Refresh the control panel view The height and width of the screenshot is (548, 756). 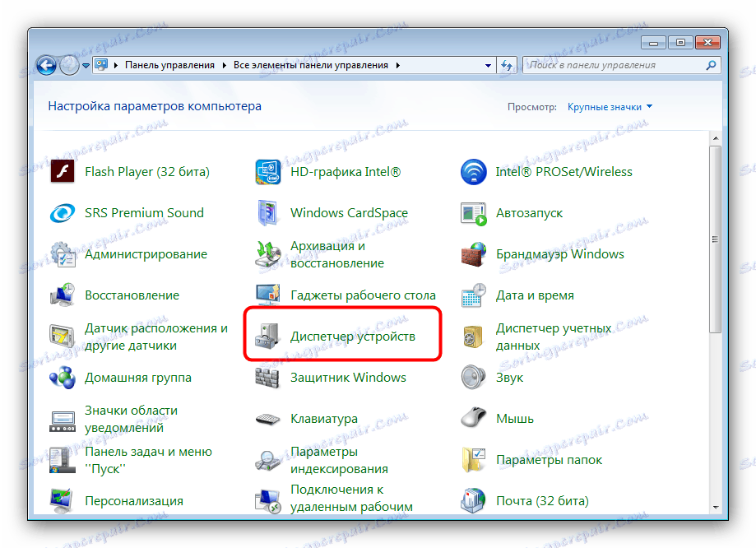[x=507, y=65]
